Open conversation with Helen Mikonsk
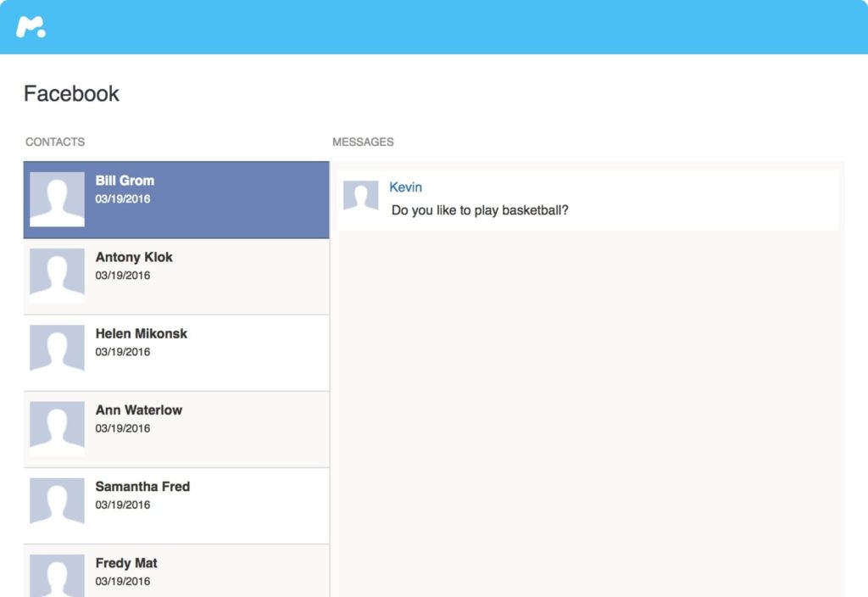This screenshot has width=868, height=597. pos(141,333)
